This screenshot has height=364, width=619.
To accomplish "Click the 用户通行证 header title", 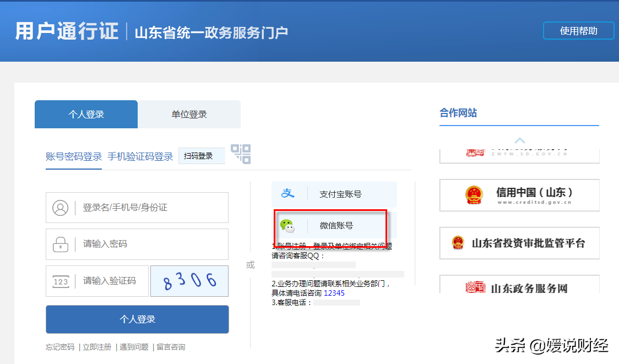I will click(x=67, y=31).
